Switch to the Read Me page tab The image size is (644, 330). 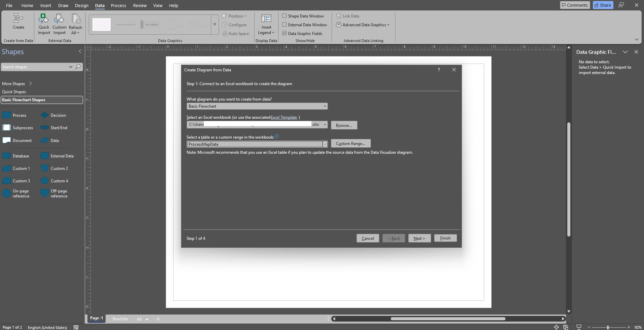point(120,319)
